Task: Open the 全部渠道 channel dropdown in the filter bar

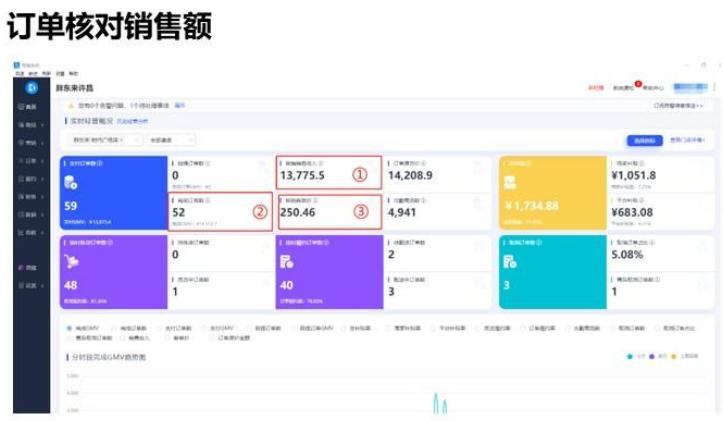Action: pyautogui.click(x=170, y=140)
